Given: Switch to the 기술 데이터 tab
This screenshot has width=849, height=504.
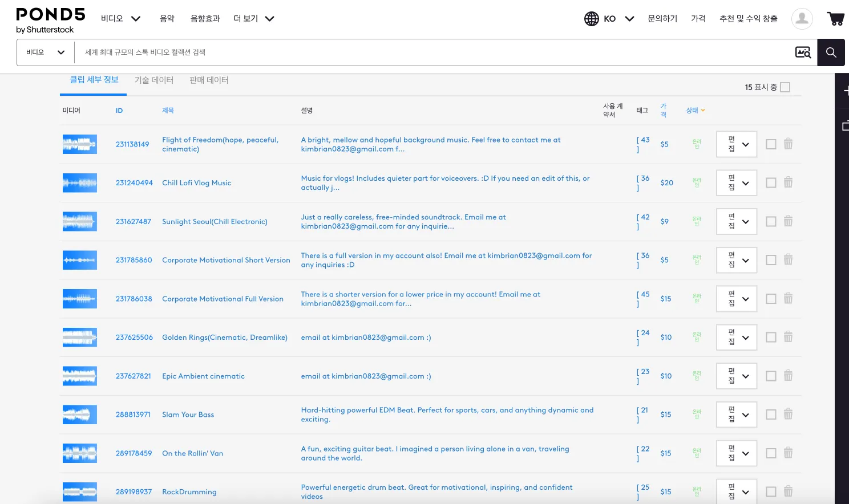Looking at the screenshot, I should tap(154, 80).
